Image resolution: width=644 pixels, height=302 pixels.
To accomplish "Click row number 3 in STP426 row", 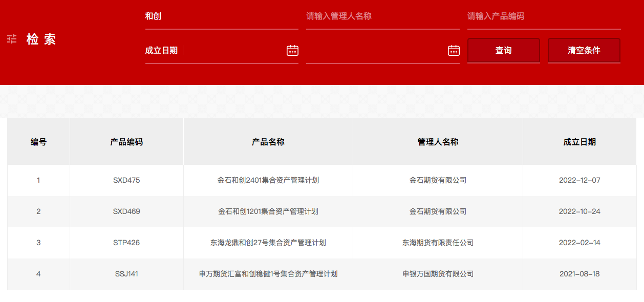I will tap(38, 243).
